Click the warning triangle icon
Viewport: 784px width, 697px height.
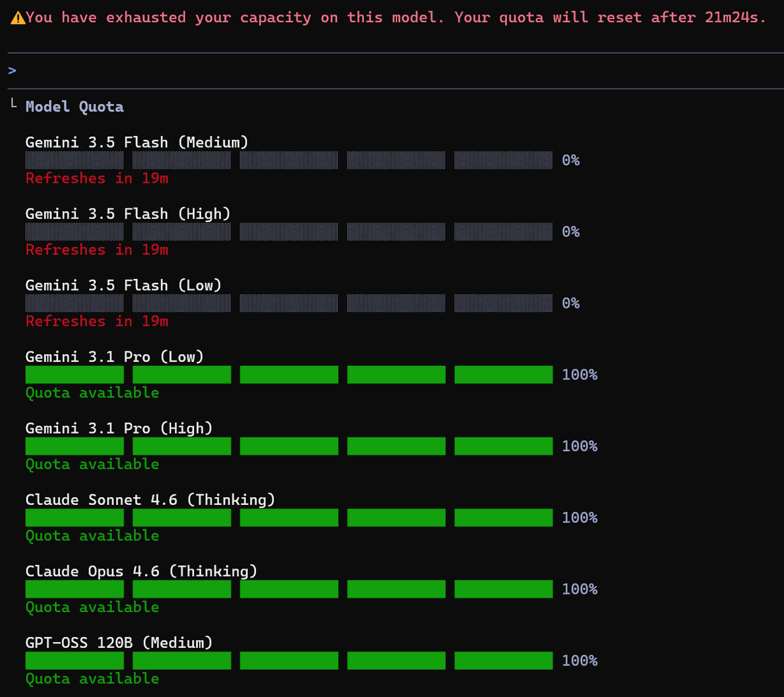[18, 18]
